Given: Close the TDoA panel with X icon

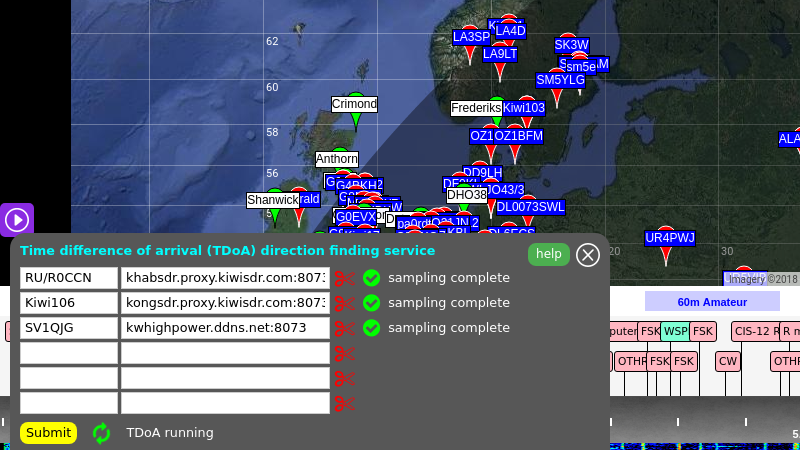Looking at the screenshot, I should (x=588, y=254).
